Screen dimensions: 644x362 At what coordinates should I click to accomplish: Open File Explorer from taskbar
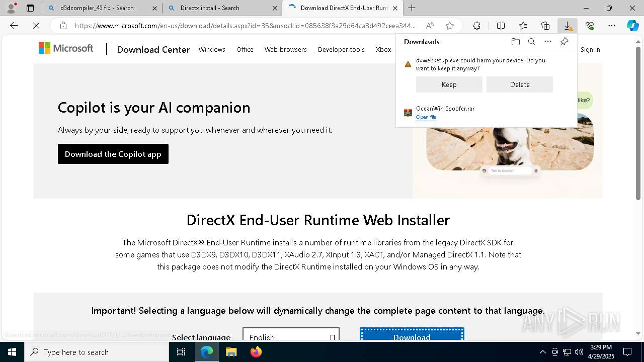(x=231, y=352)
